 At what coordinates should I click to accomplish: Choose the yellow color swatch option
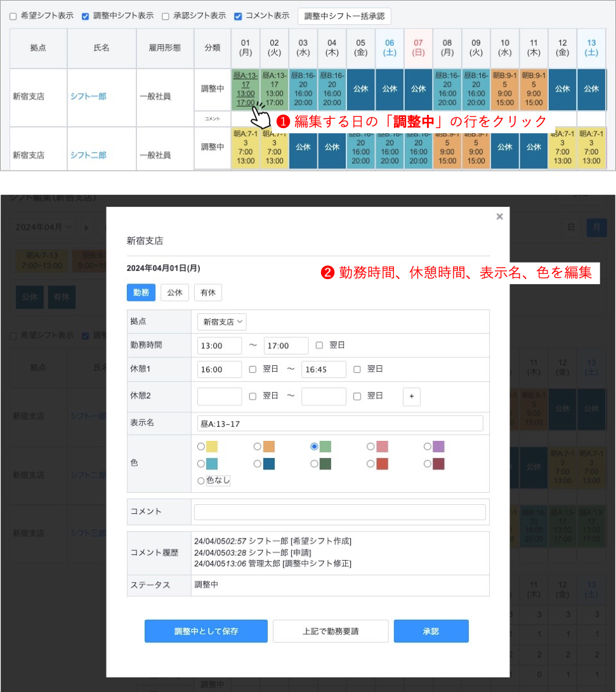click(x=202, y=447)
